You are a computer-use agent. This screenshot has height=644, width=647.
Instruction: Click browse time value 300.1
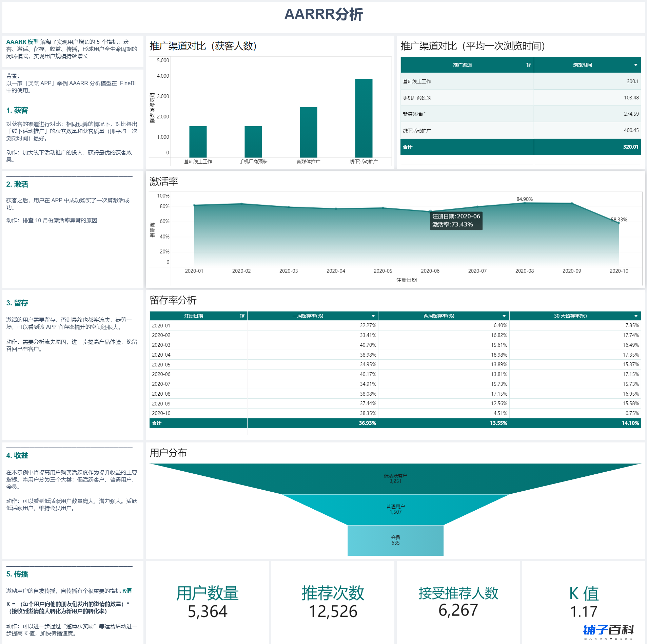(x=632, y=81)
